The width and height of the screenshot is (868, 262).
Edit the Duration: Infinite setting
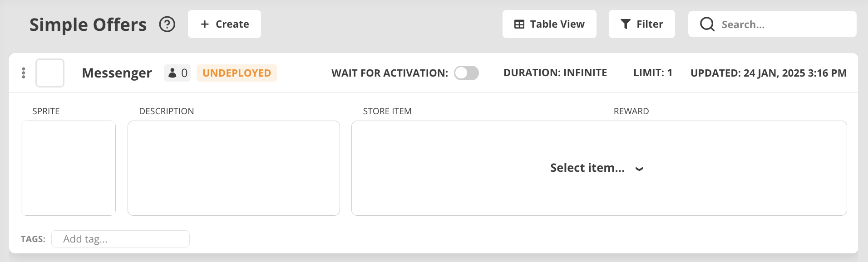click(x=555, y=73)
